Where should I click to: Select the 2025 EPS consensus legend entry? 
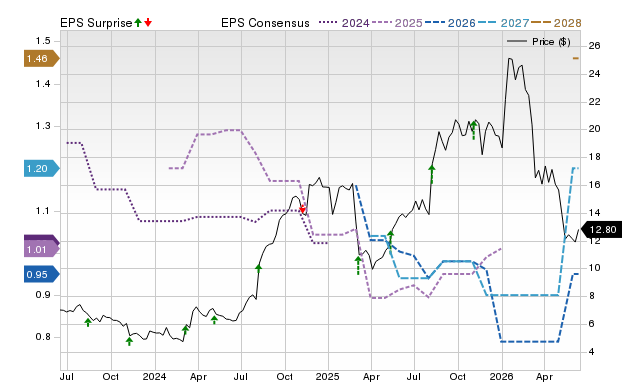pyautogui.click(x=397, y=23)
